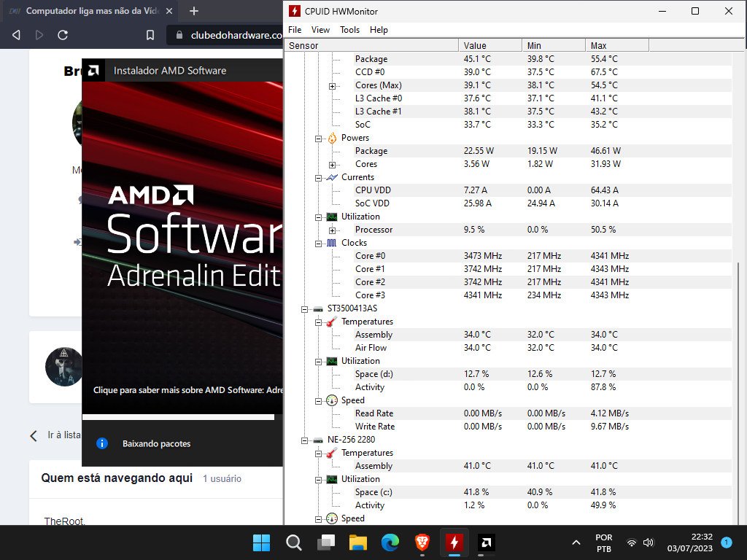Viewport: 747px width, 560px height.
Task: Open File Explorer from taskbar
Action: coord(358,542)
